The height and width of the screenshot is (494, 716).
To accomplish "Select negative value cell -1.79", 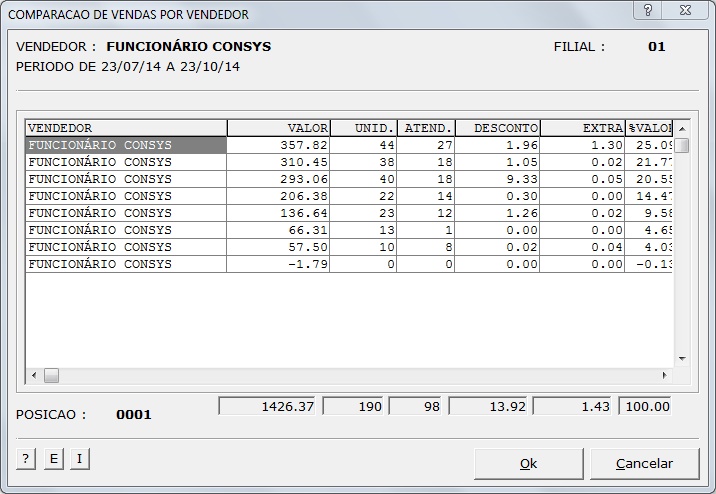I will tap(278, 264).
